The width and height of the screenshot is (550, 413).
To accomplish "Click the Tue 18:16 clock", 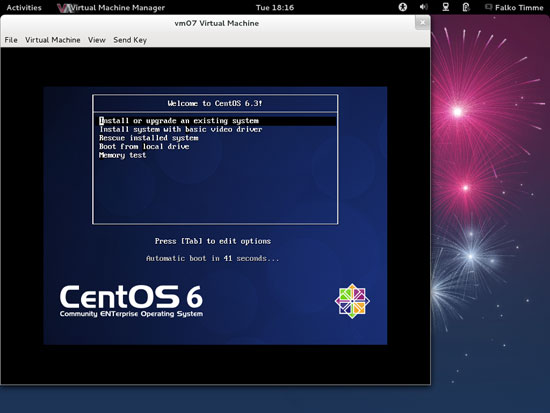I will 275,7.
